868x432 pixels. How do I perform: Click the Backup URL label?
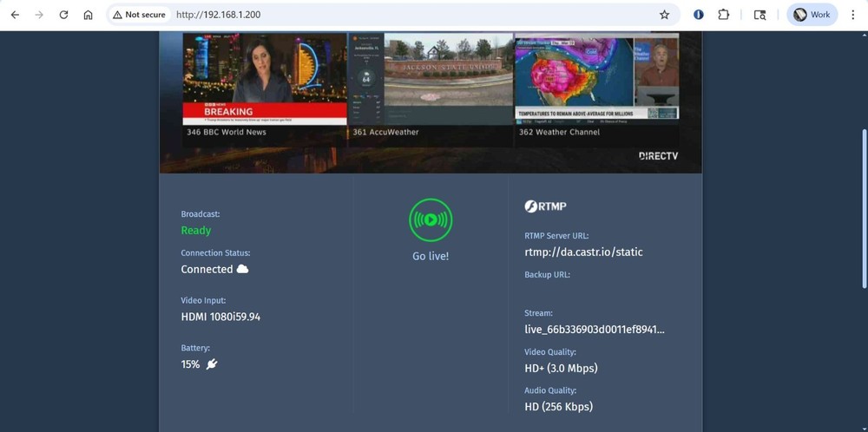pos(547,274)
